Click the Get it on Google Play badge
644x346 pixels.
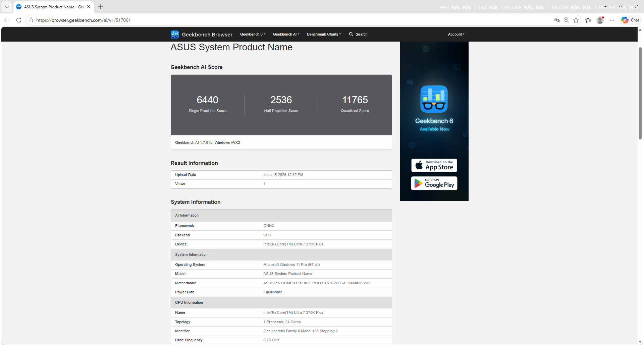pyautogui.click(x=434, y=183)
